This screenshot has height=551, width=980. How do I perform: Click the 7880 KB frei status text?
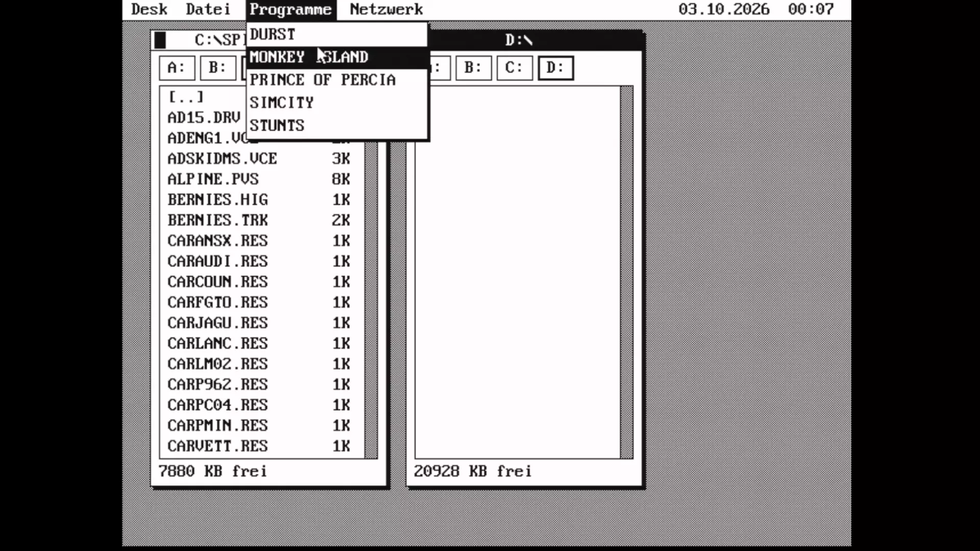coord(213,471)
